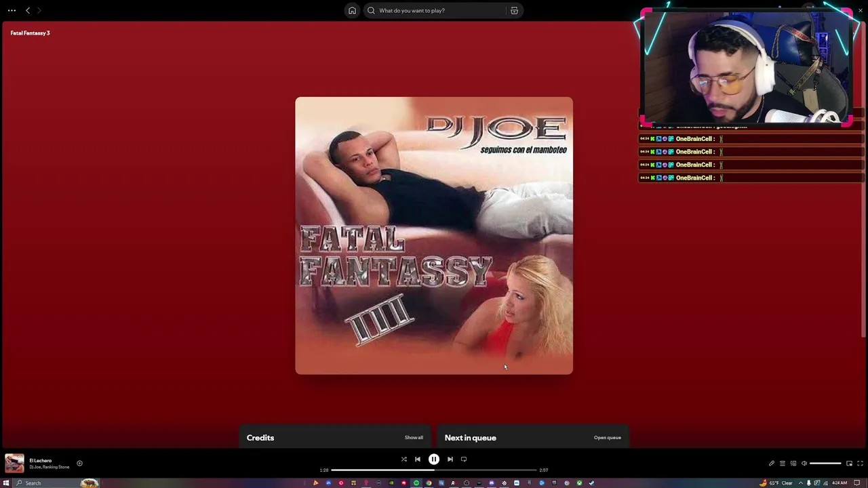
Task: Click the 1:28 elapsed time
Action: point(324,470)
